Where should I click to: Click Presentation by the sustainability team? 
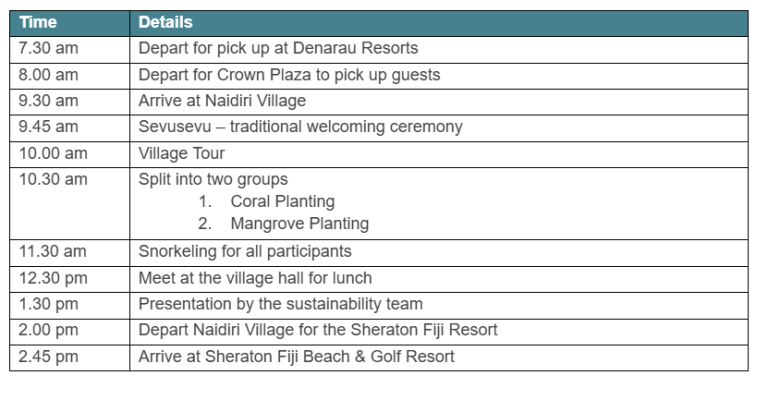281,304
